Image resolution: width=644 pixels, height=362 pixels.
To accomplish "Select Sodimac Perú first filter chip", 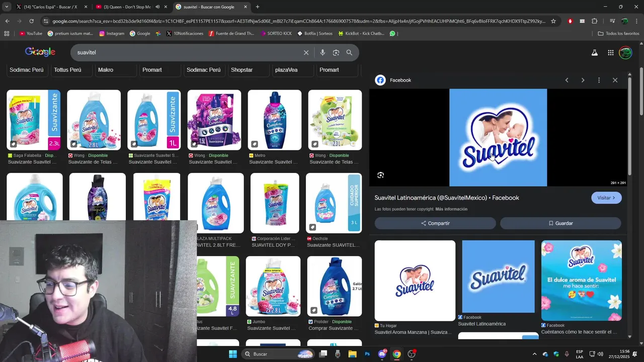I will tap(27, 70).
